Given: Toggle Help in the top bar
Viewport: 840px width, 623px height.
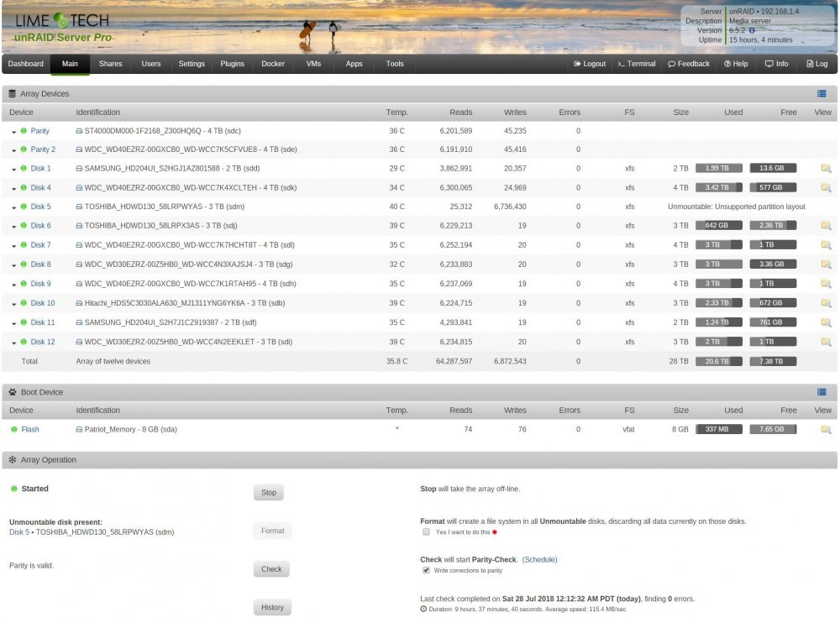Looking at the screenshot, I should click(736, 64).
